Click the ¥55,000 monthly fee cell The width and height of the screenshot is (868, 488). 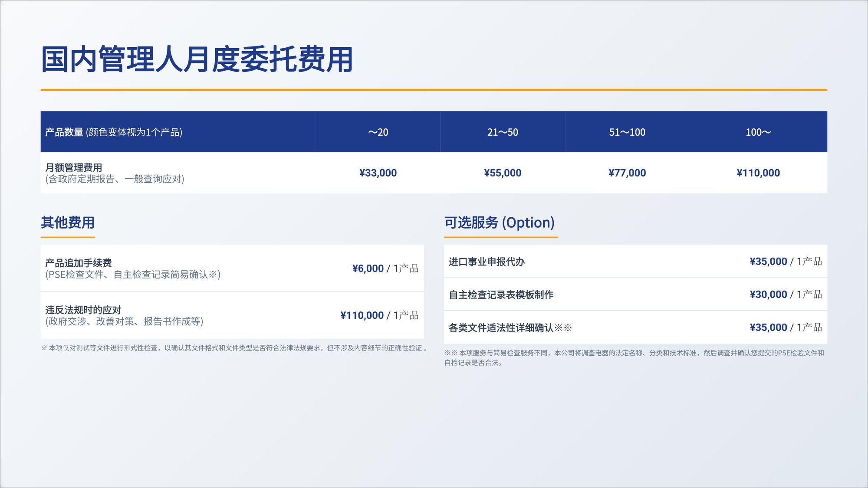point(503,173)
